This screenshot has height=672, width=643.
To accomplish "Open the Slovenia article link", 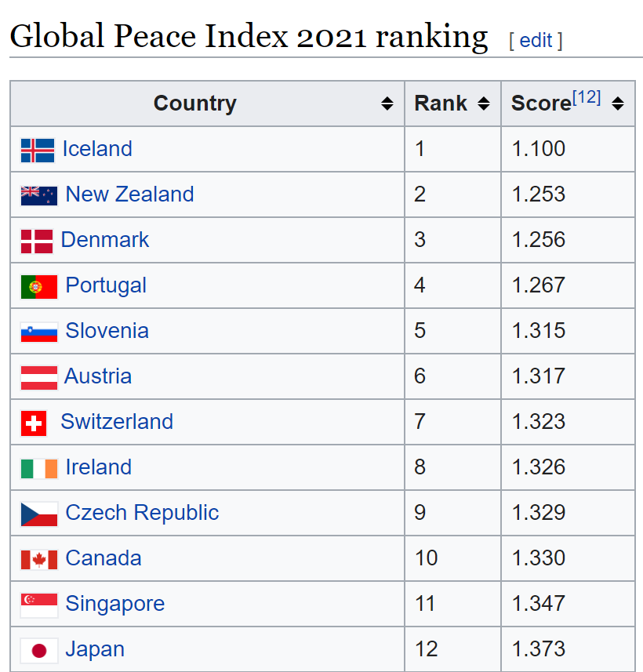I will tap(107, 330).
